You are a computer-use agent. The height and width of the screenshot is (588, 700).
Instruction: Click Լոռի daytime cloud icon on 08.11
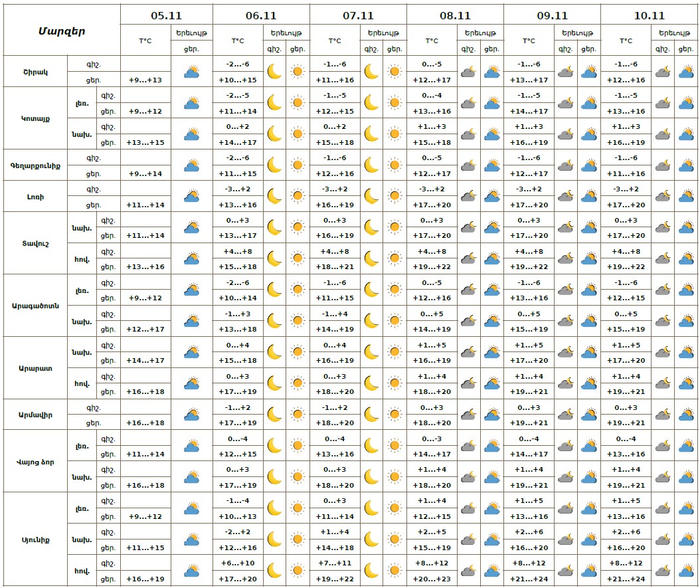coord(492,197)
